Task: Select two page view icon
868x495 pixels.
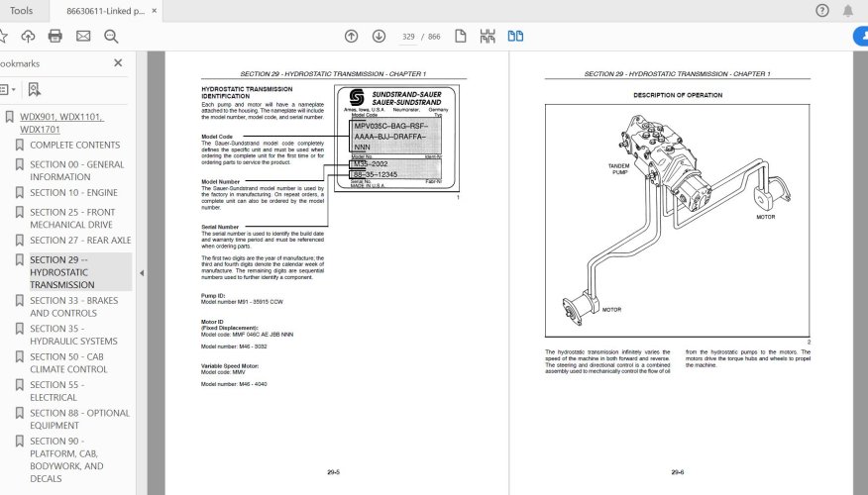Action: [x=515, y=37]
